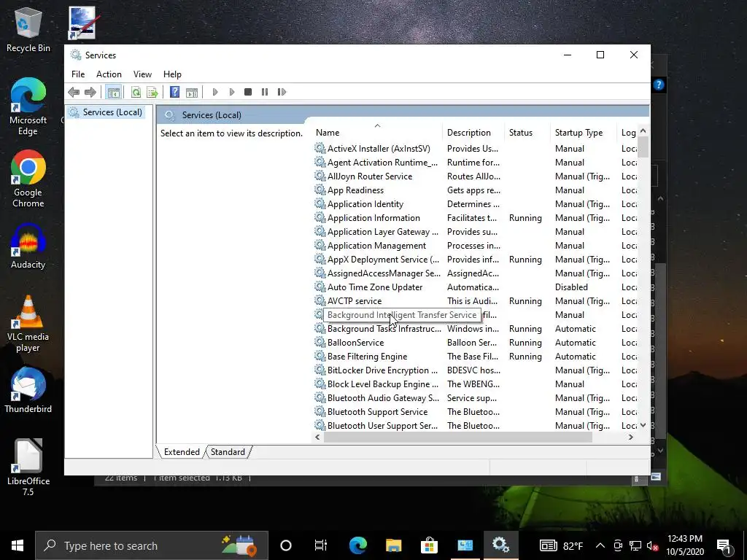747x560 pixels.
Task: Show hidden system tray icons chevron
Action: point(600,545)
